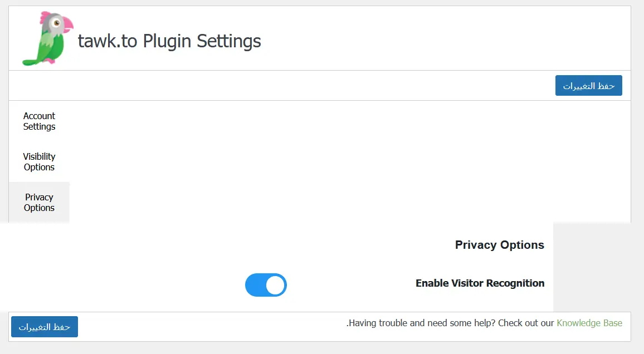This screenshot has width=644, height=354.
Task: Toggle the Enable Visitor Recognition switch
Action: [x=266, y=285]
